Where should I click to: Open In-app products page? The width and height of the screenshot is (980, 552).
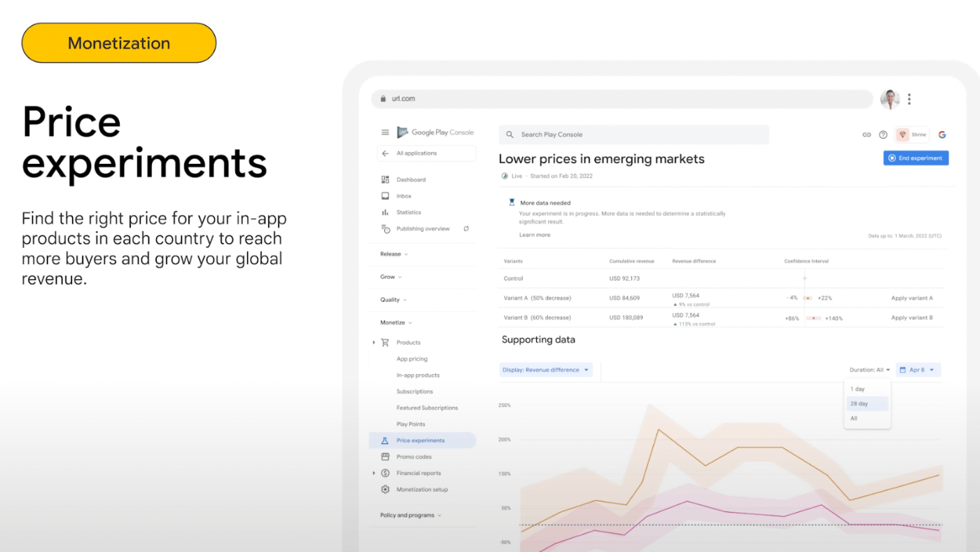418,375
